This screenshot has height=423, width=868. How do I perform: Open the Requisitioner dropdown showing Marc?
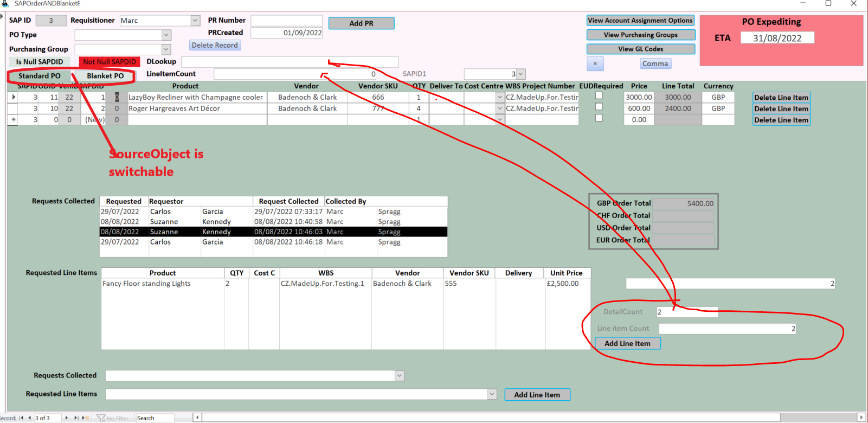pos(195,21)
